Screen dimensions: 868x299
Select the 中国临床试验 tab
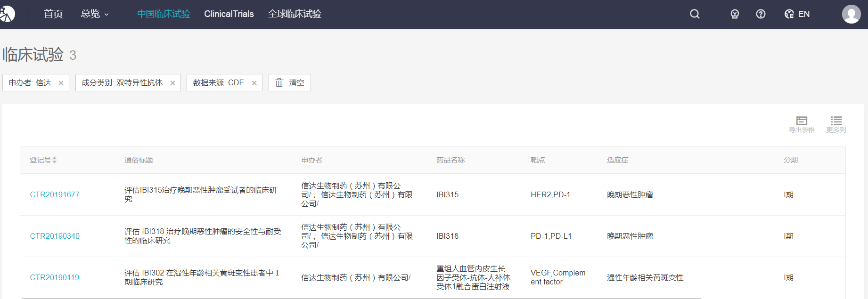click(164, 14)
